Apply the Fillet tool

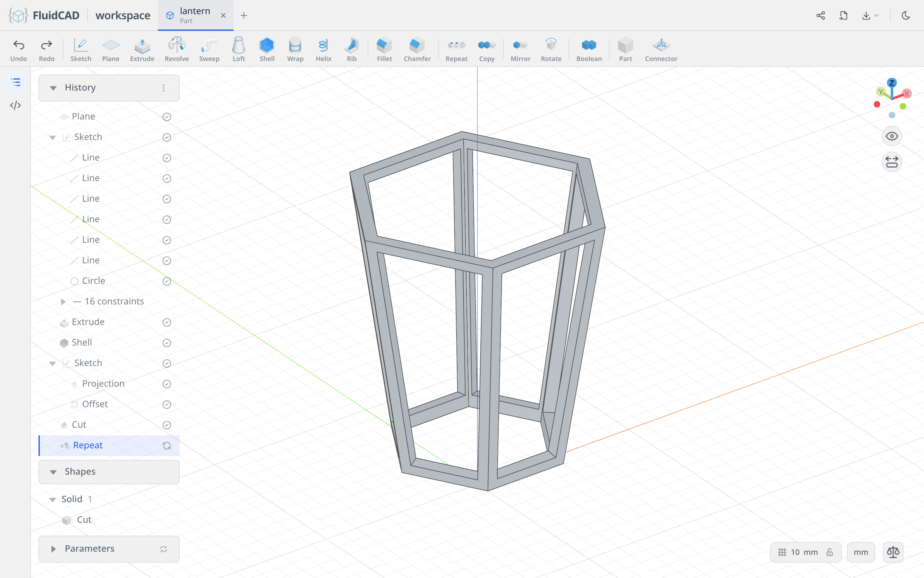384,50
